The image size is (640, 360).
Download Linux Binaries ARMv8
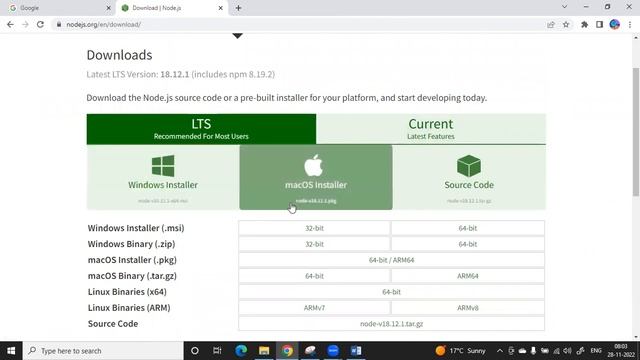(x=468, y=308)
